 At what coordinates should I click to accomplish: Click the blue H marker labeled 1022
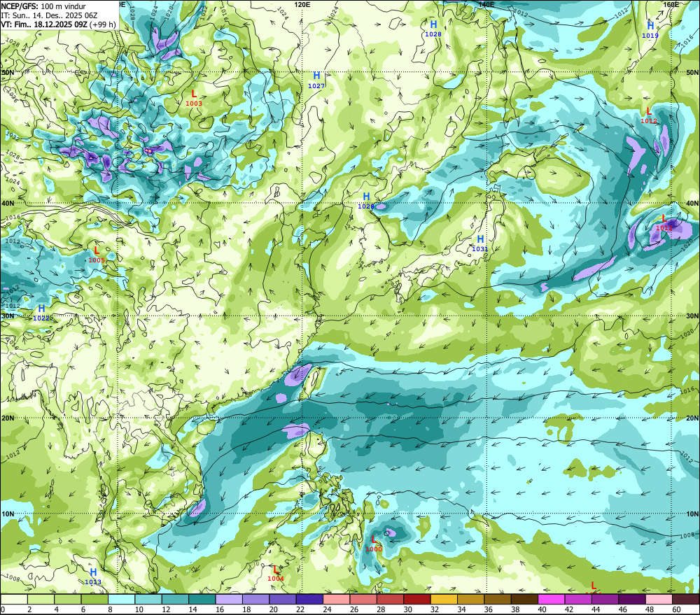tap(41, 309)
